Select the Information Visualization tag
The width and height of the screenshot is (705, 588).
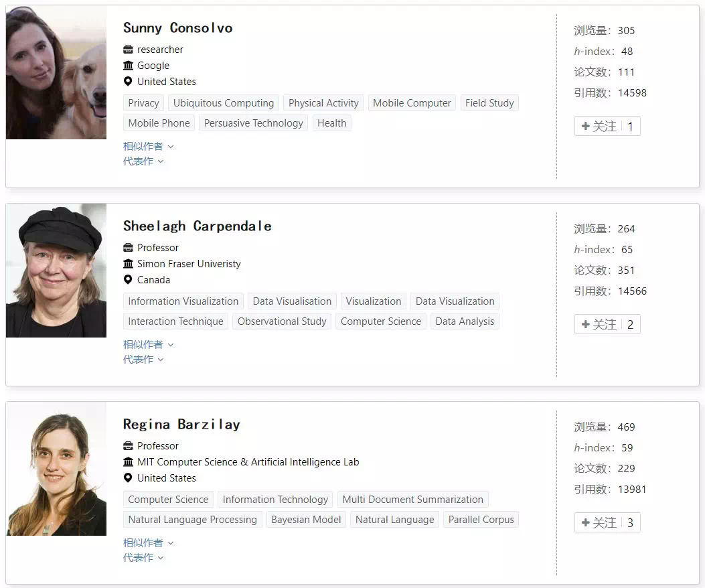point(183,301)
